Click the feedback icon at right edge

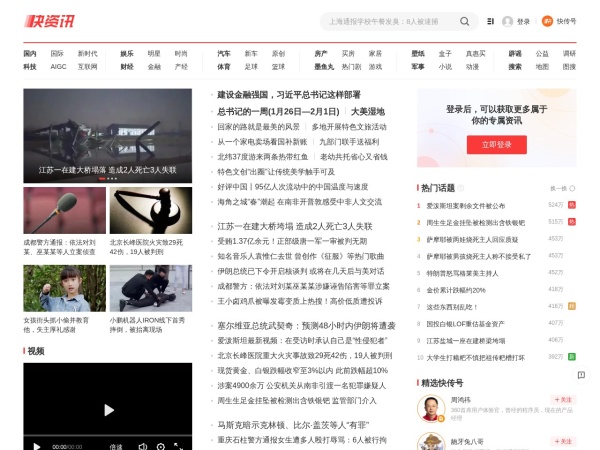581,375
